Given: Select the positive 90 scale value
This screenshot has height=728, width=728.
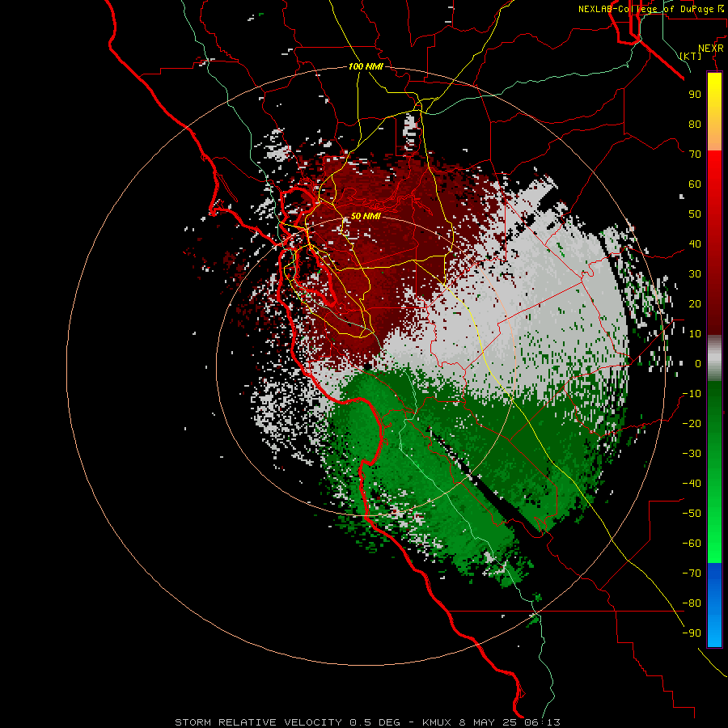Looking at the screenshot, I should click(x=695, y=95).
